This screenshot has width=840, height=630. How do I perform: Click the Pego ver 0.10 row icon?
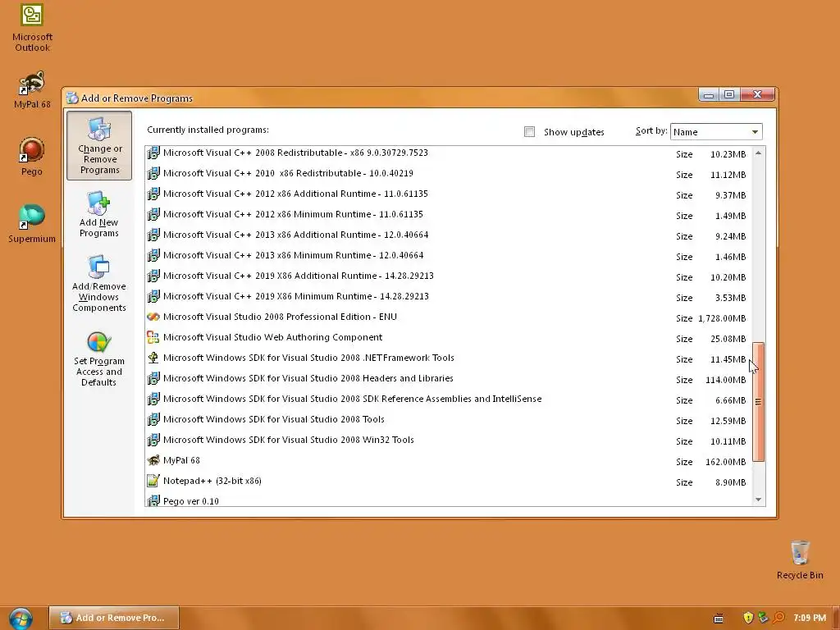click(153, 501)
